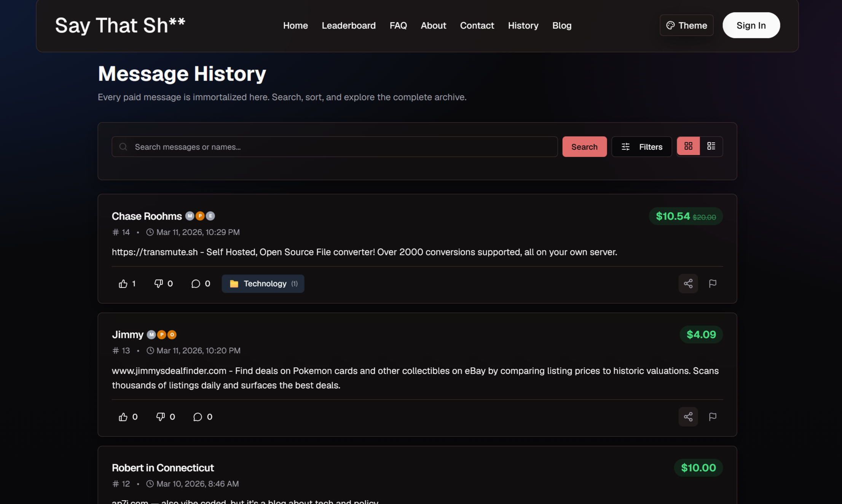Click the Sign In button

(x=751, y=25)
